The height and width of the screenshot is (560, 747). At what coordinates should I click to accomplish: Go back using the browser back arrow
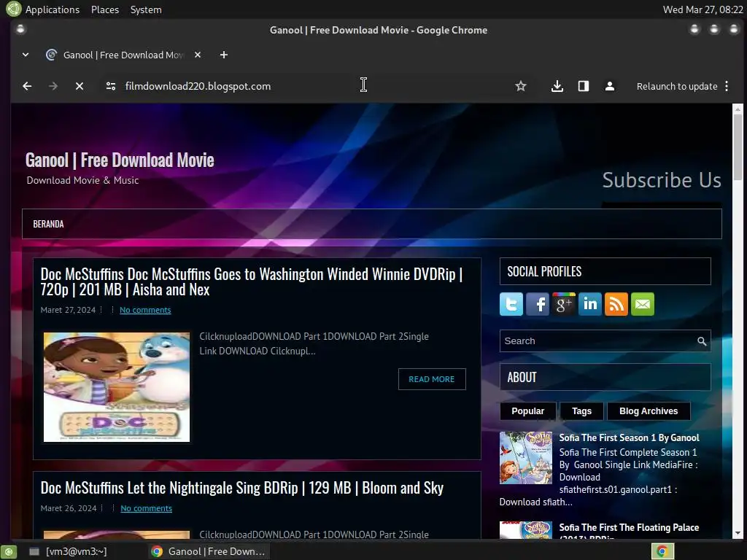pos(27,86)
